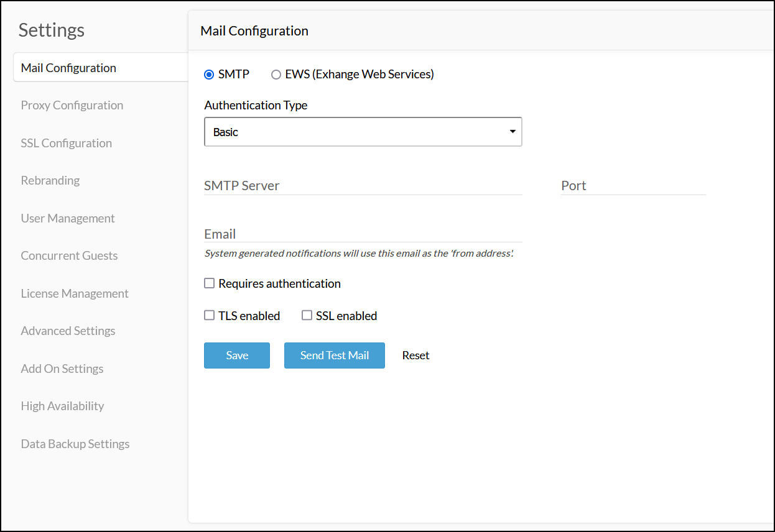Screen dimensions: 775x532
Task: Tick the TLS enabled checkbox
Action: (x=210, y=316)
